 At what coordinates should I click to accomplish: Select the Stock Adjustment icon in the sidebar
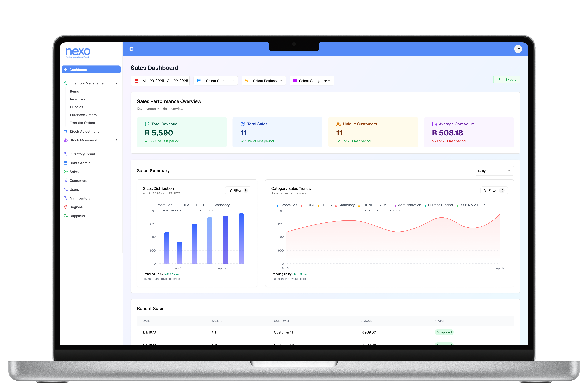click(66, 131)
